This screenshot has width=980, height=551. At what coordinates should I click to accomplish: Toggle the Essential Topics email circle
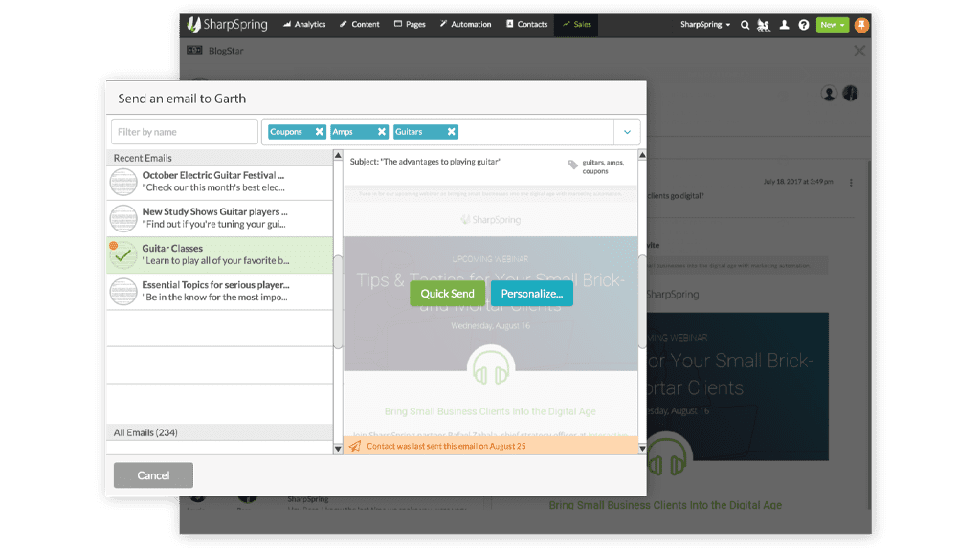pos(123,291)
